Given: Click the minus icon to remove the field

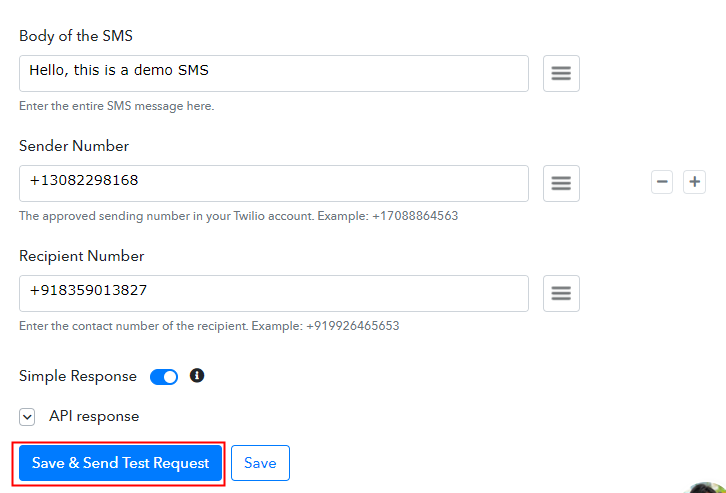Looking at the screenshot, I should point(662,182).
